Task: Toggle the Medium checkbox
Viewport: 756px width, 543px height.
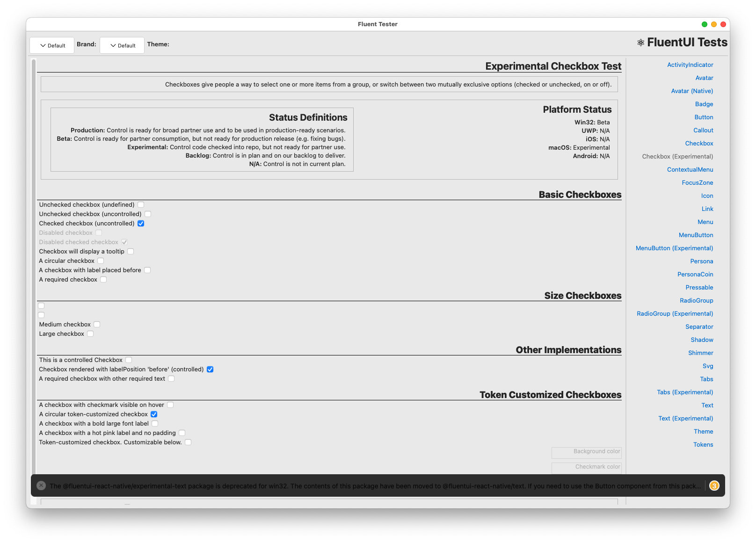Action: pos(97,324)
